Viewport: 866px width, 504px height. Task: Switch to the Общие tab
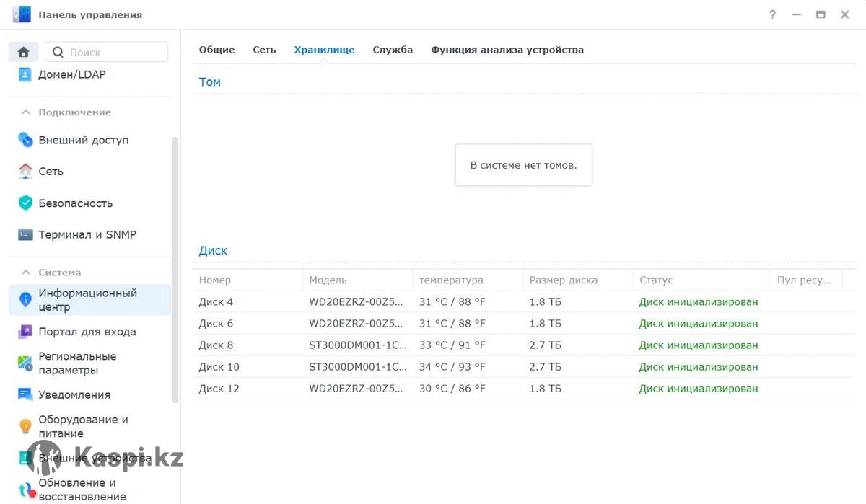tap(216, 50)
